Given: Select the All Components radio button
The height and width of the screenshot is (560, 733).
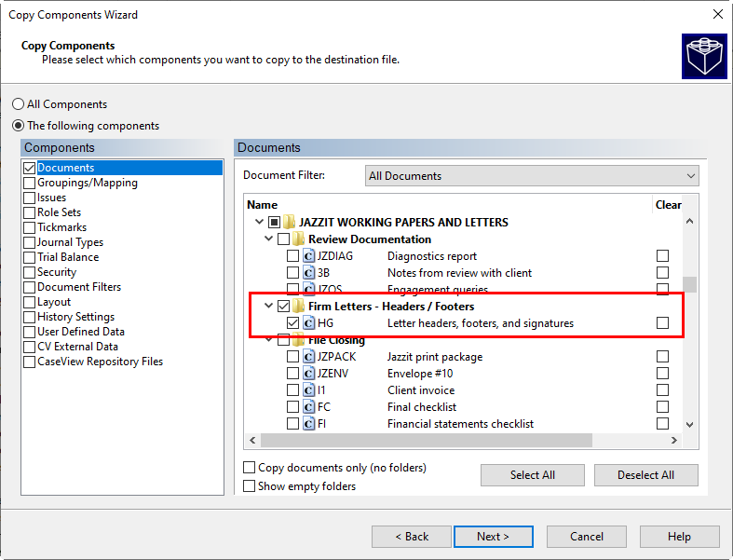Looking at the screenshot, I should click(x=18, y=103).
